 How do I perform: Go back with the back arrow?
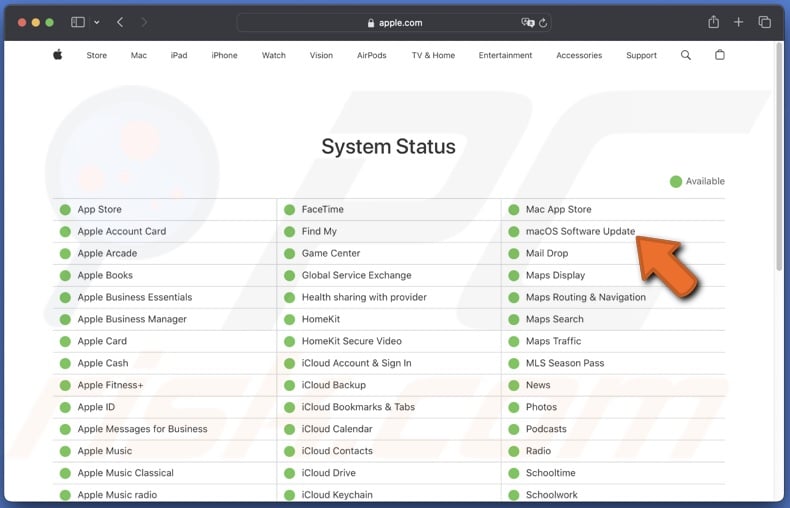120,22
